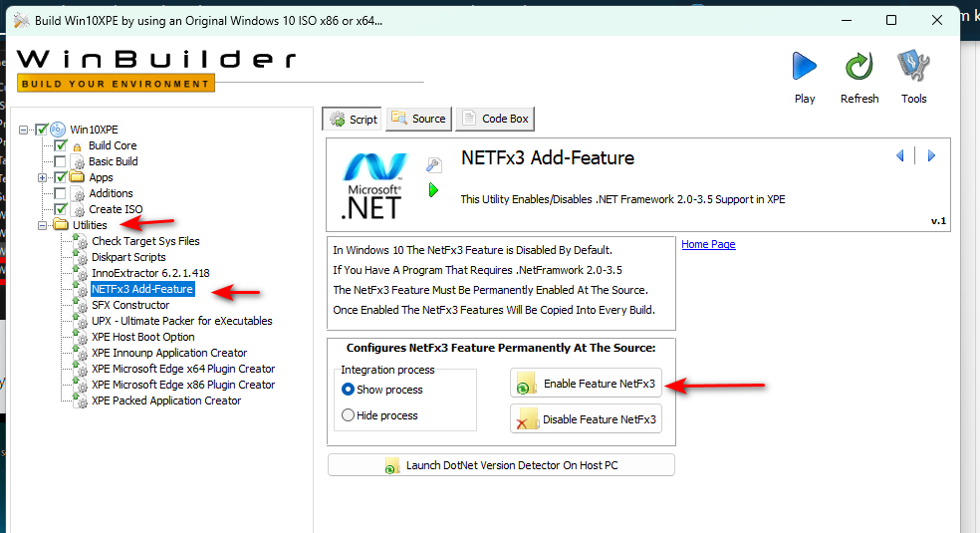Viewport: 980px width, 533px height.
Task: Click the Check Target Sys Files script icon
Action: (80, 241)
